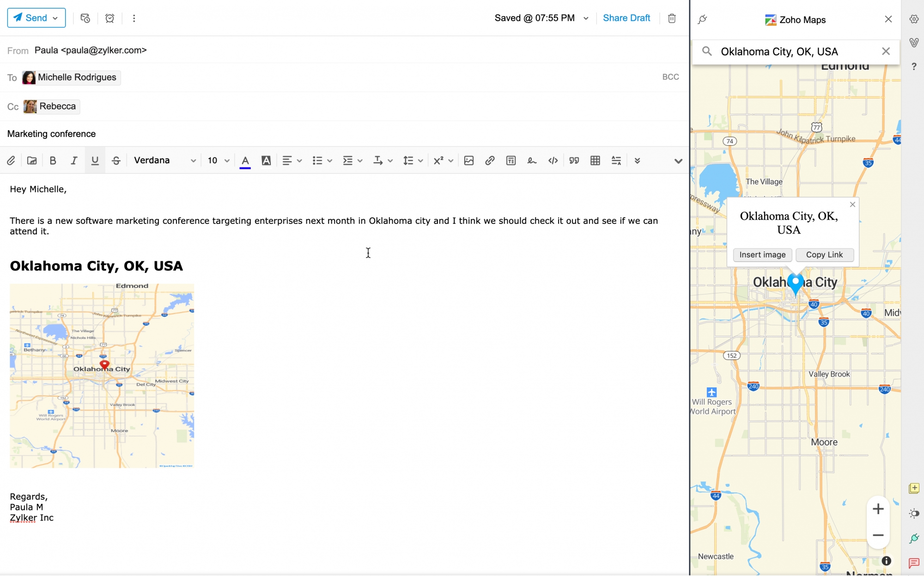Toggle strikethrough formatting
924x576 pixels.
tap(116, 160)
